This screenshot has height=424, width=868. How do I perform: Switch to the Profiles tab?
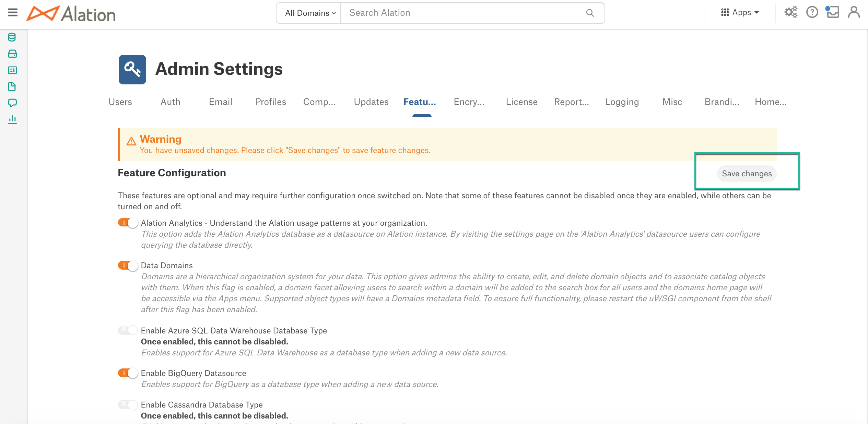click(x=271, y=102)
